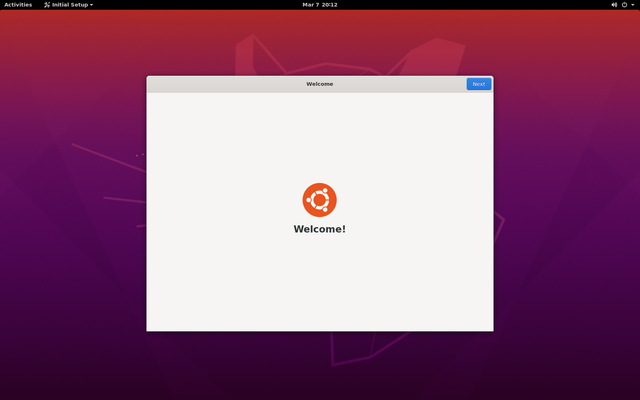Click the Welcome window title text
This screenshot has height=400, width=640.
point(319,84)
